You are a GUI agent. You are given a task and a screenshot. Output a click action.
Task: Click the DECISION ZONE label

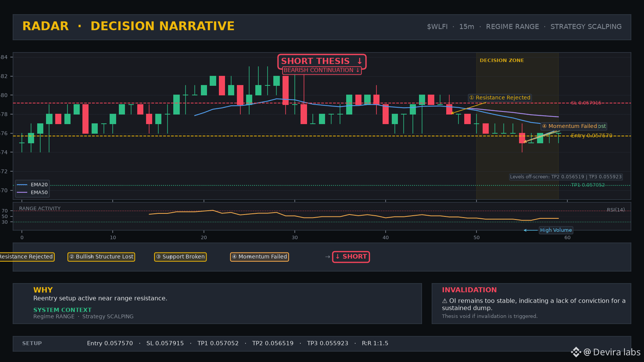coord(502,61)
